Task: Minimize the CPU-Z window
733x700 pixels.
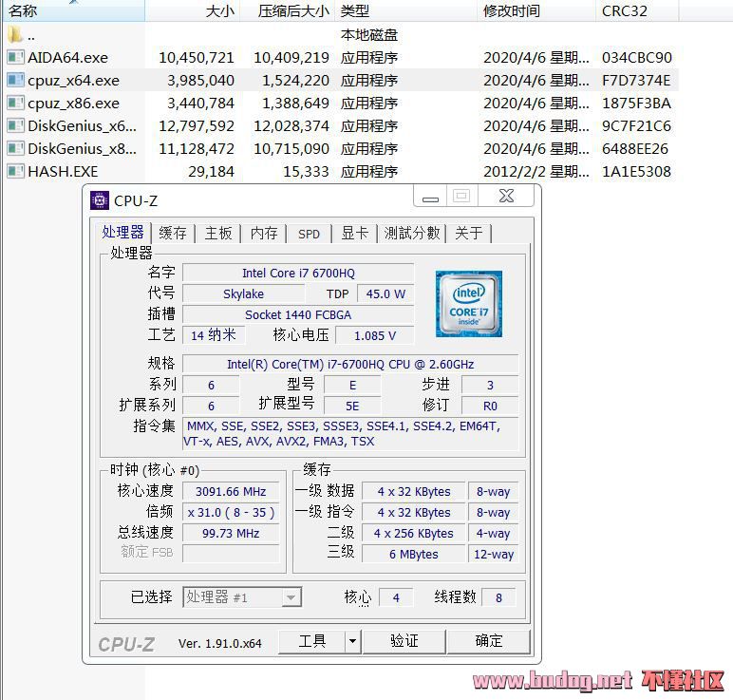Action: pyautogui.click(x=430, y=196)
